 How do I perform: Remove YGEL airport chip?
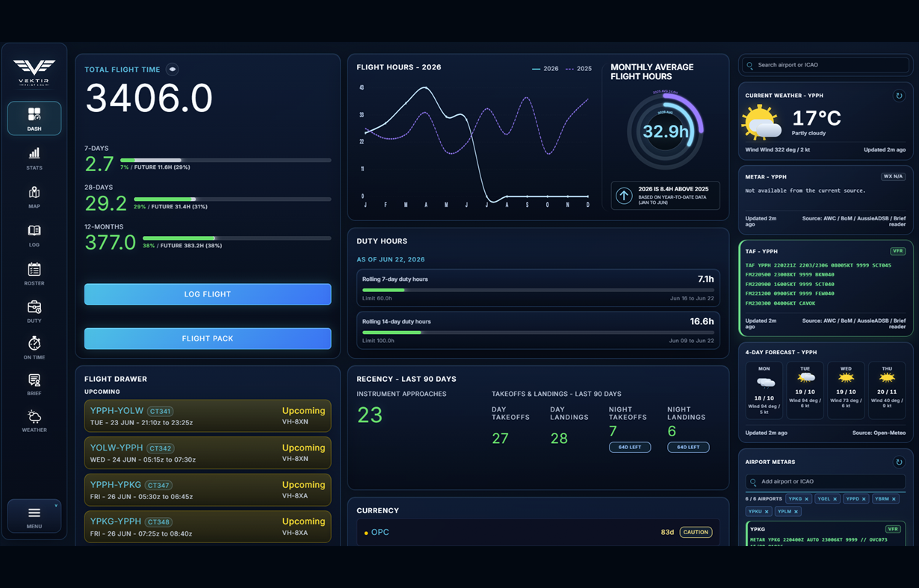[835, 499]
